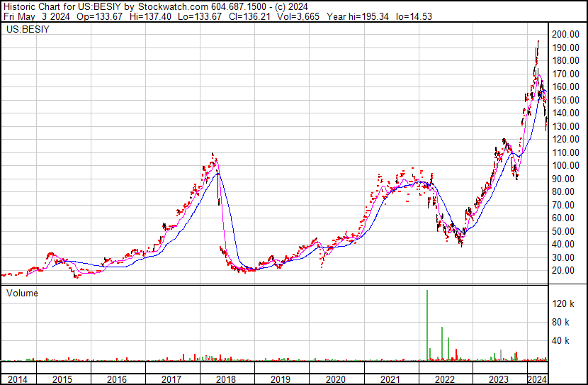Click the 90.00 price axis label

click(563, 179)
